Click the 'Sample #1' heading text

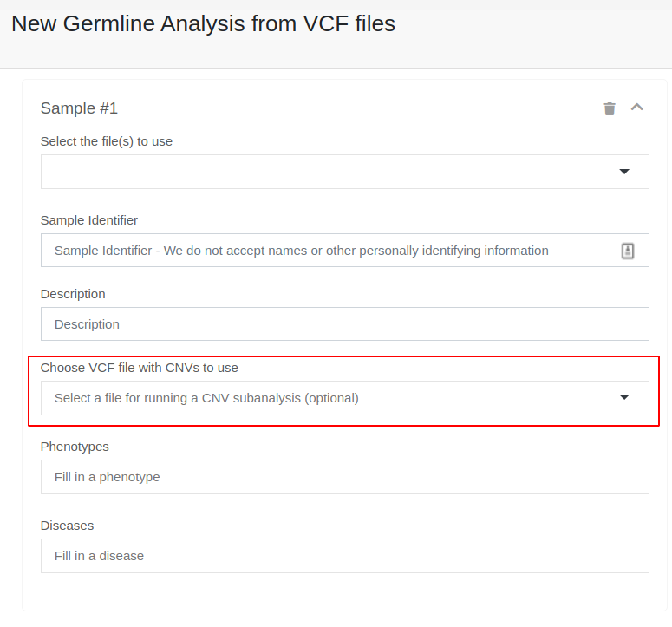tap(79, 108)
